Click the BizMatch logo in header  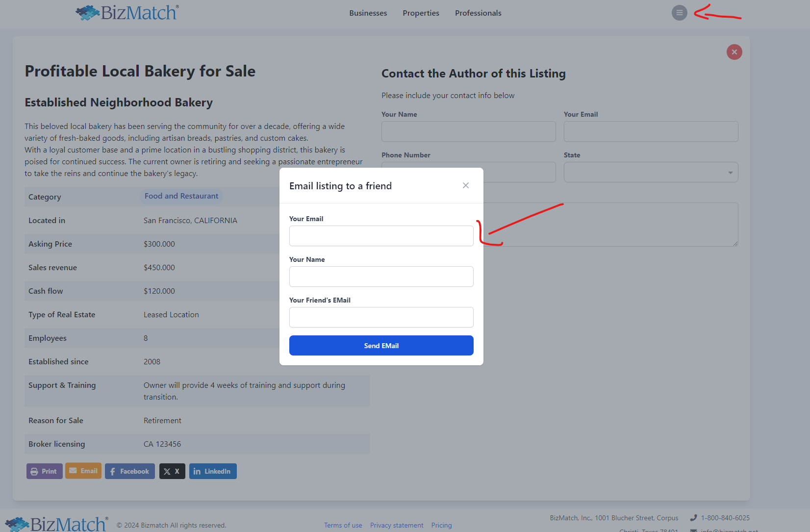(x=127, y=13)
